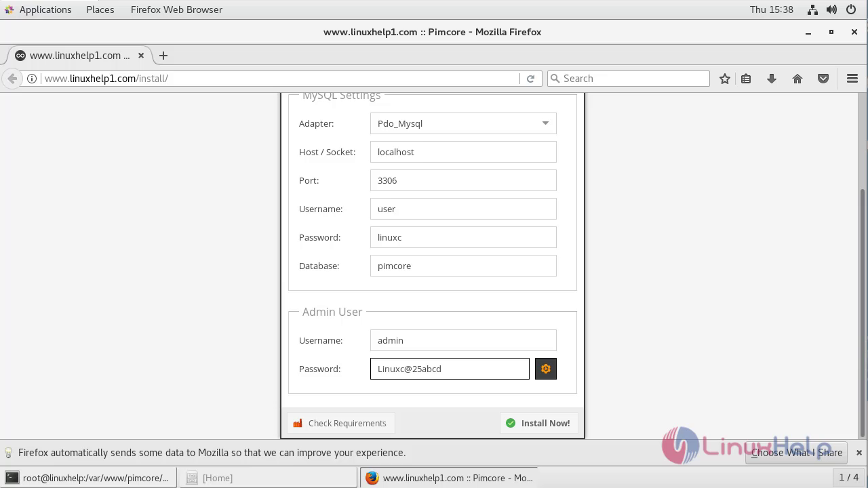
Task: Close the www.linuxhelp1.com tab
Action: tap(141, 56)
